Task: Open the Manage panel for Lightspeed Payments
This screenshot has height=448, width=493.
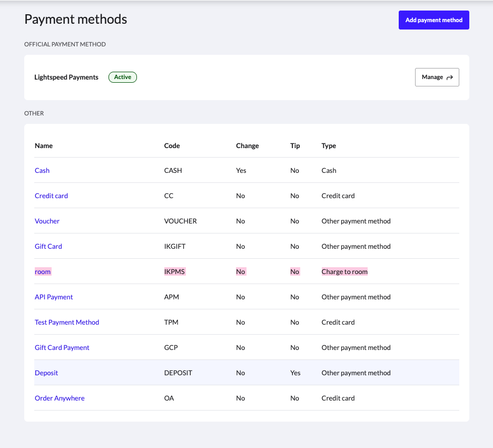Action: coord(437,77)
